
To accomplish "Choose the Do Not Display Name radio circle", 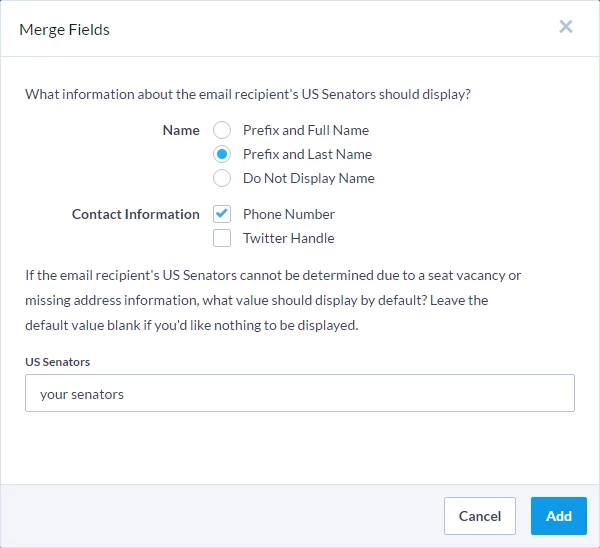I will (222, 178).
